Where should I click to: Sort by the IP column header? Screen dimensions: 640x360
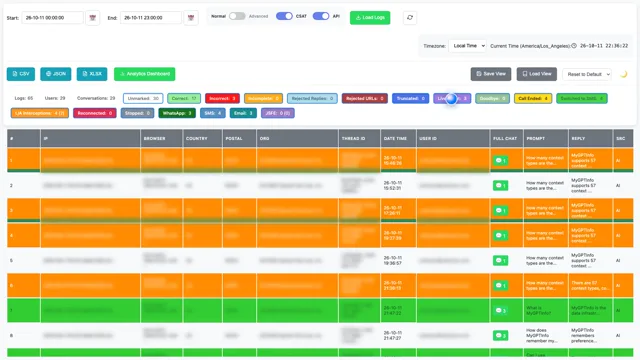90,138
